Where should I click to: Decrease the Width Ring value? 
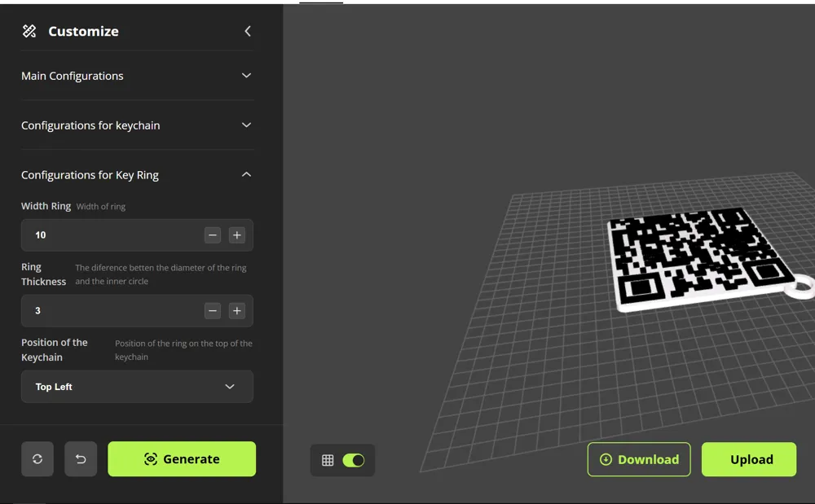pyautogui.click(x=212, y=235)
